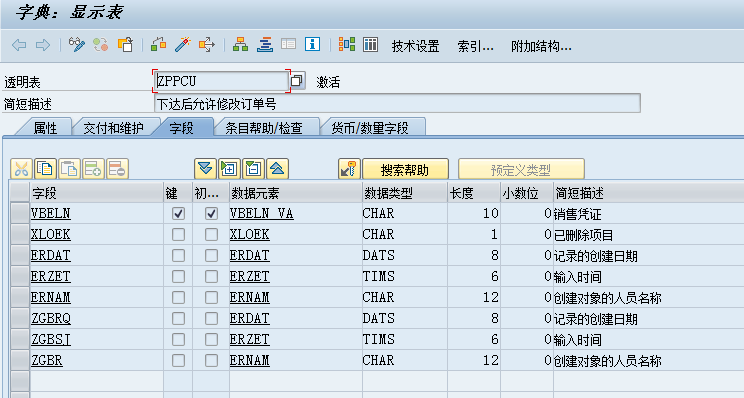Copy row with the copy icon
744x398 pixels.
coord(46,169)
